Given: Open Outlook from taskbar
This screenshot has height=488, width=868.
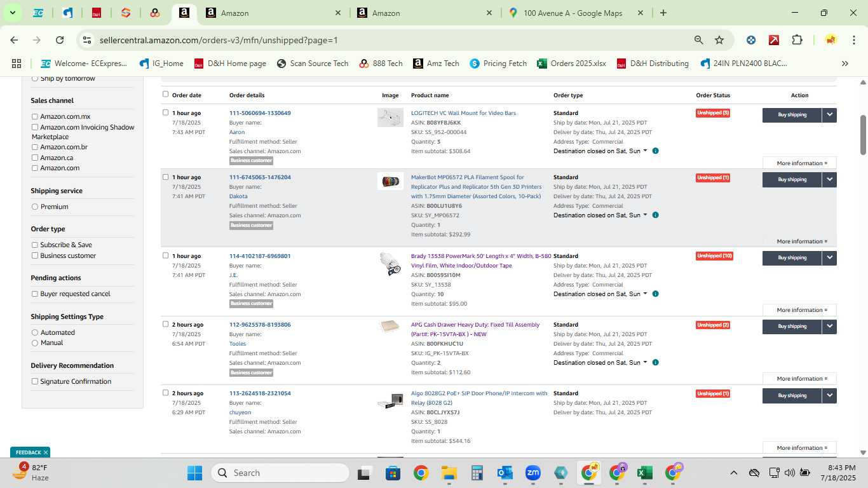Looking at the screenshot, I should pyautogui.click(x=505, y=473).
